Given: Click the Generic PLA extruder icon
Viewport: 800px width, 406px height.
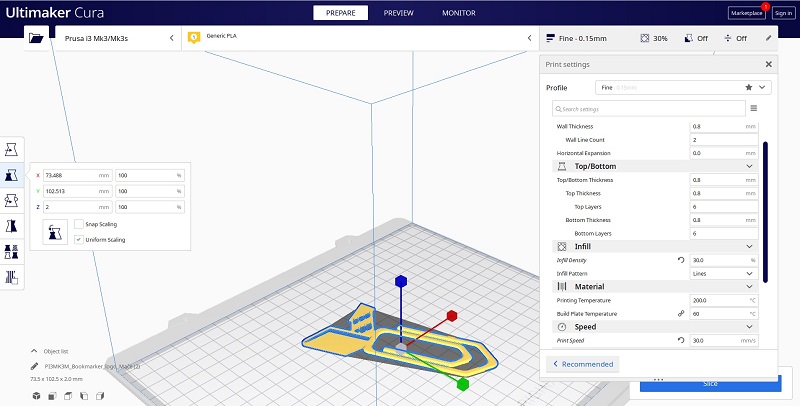Looking at the screenshot, I should pyautogui.click(x=194, y=37).
